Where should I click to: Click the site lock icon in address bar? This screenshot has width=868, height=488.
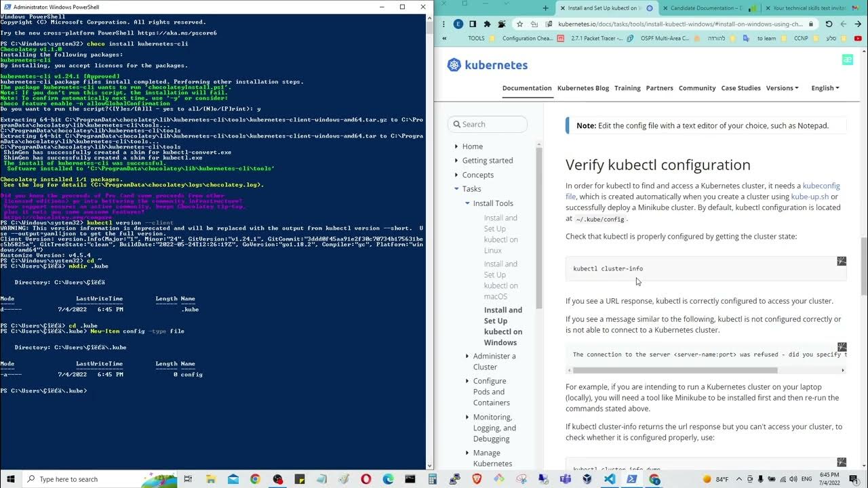(810, 24)
